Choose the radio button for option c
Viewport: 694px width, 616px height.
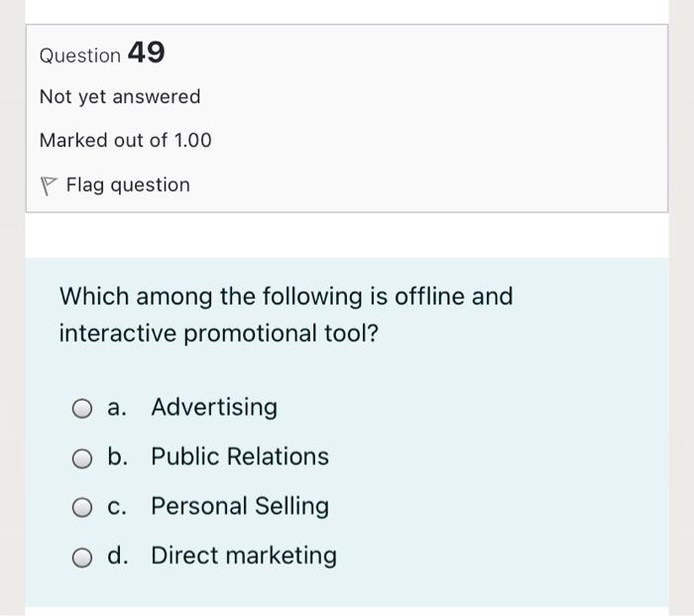point(82,508)
